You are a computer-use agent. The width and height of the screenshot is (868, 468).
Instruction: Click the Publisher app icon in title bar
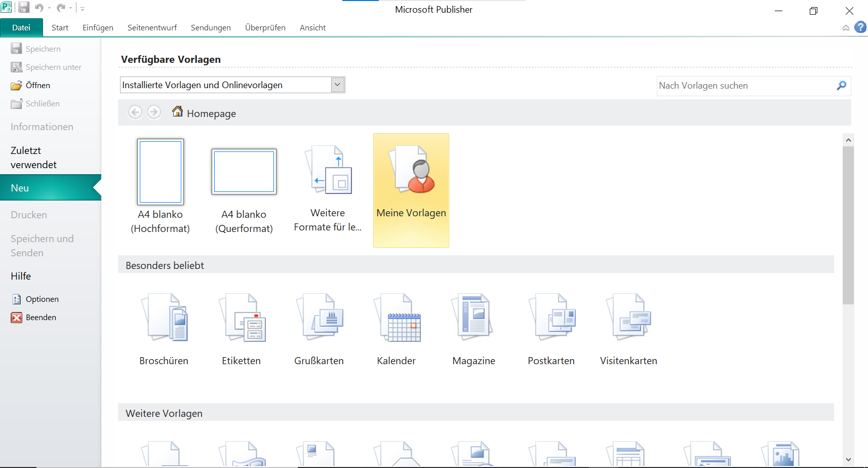(7, 8)
